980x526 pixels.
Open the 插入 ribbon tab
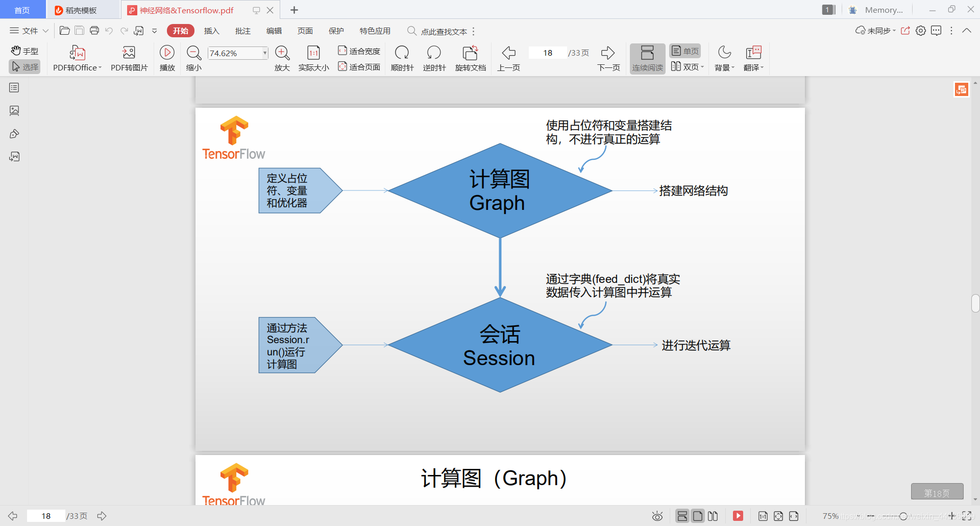tap(212, 31)
